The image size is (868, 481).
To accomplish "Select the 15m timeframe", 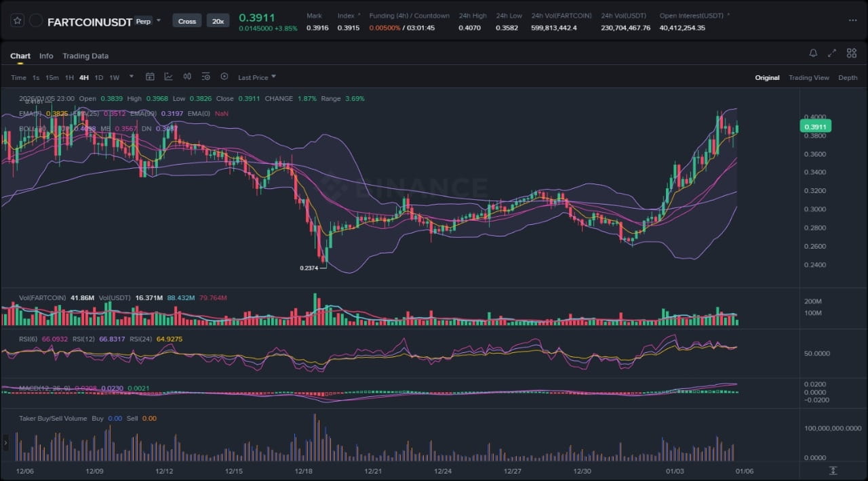I will [x=52, y=78].
